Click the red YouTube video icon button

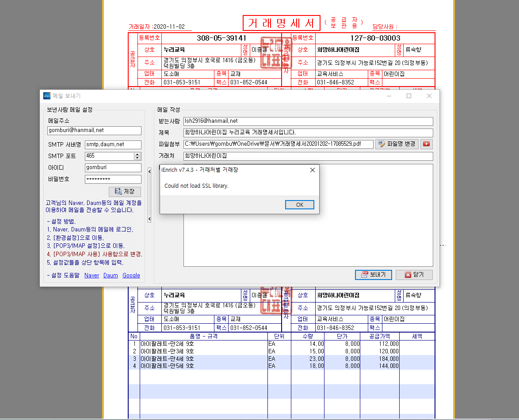[x=426, y=144]
